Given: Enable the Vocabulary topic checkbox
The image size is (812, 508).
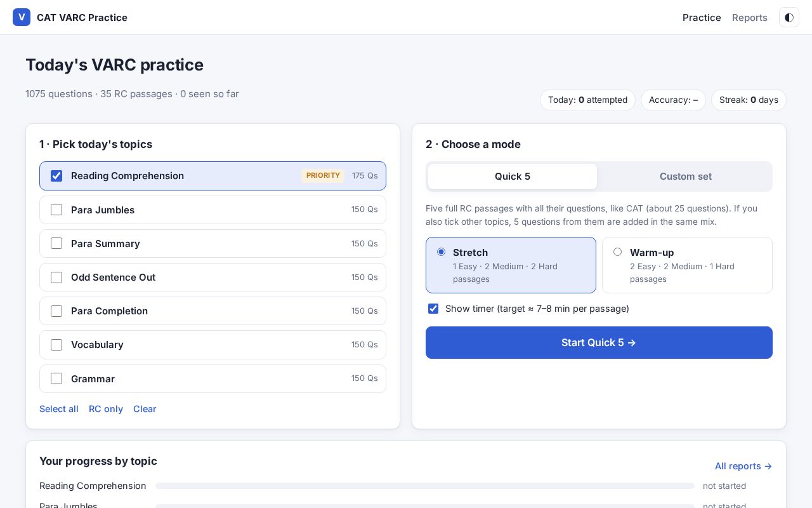Looking at the screenshot, I should (x=56, y=345).
